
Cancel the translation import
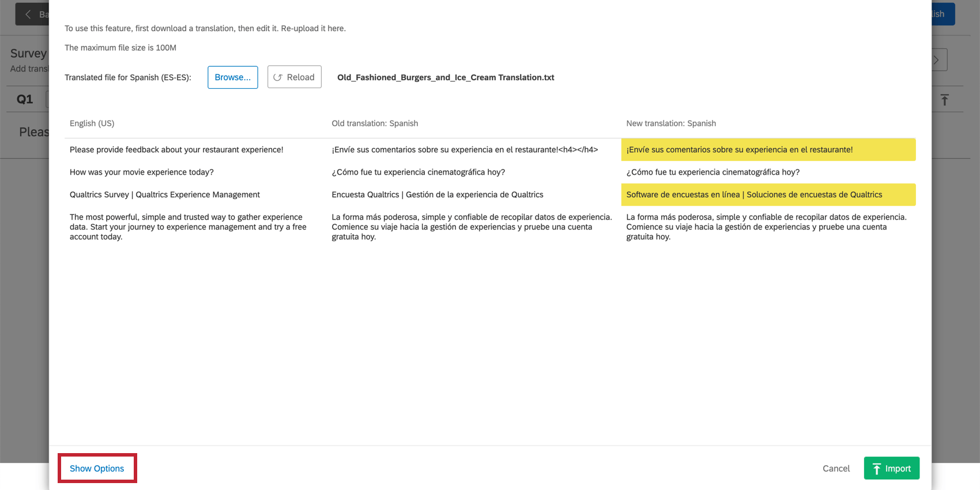(x=836, y=469)
